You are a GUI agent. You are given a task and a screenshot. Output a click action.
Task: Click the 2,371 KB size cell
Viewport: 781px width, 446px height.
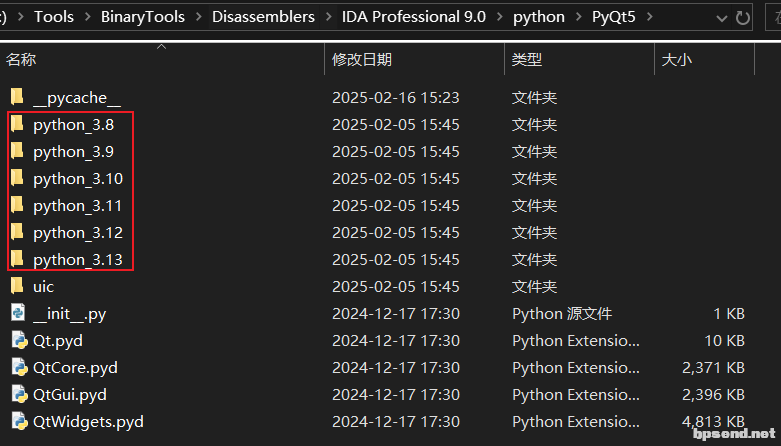tap(713, 368)
